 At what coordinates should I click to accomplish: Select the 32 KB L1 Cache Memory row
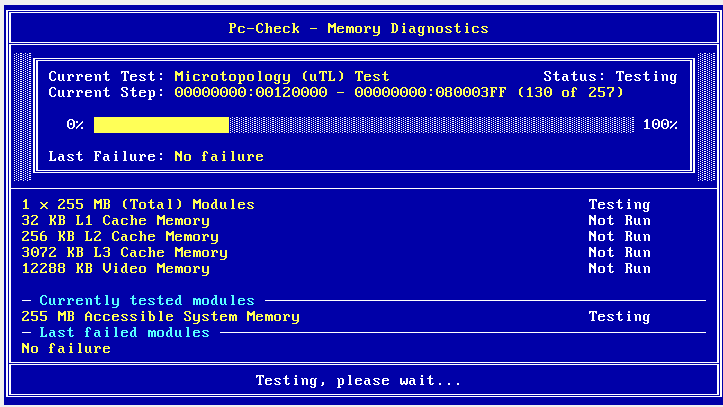pos(336,221)
